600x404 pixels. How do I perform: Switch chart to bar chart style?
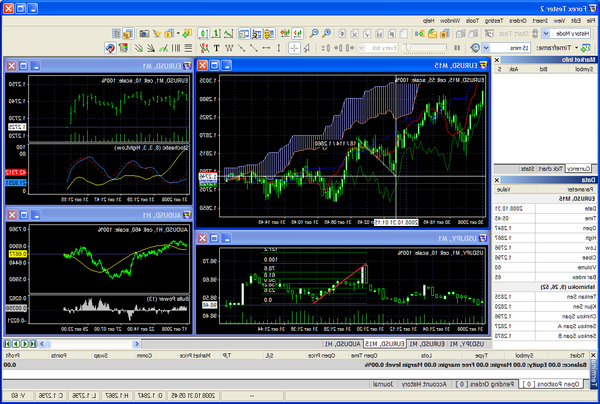(216, 33)
